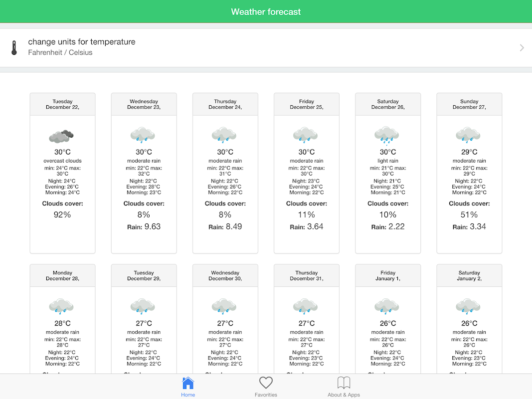Screen dimensions: 532x399
Task: Click 28°C temperature on December 28
Action: [62, 323]
